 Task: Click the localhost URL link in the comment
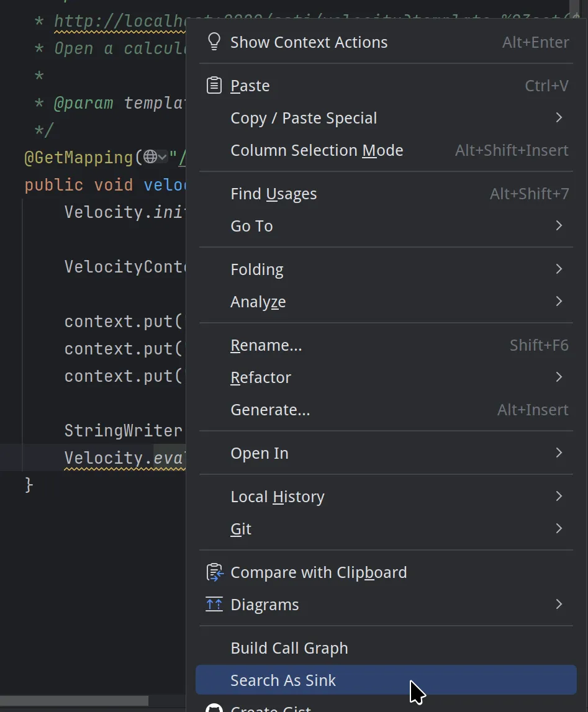(118, 22)
